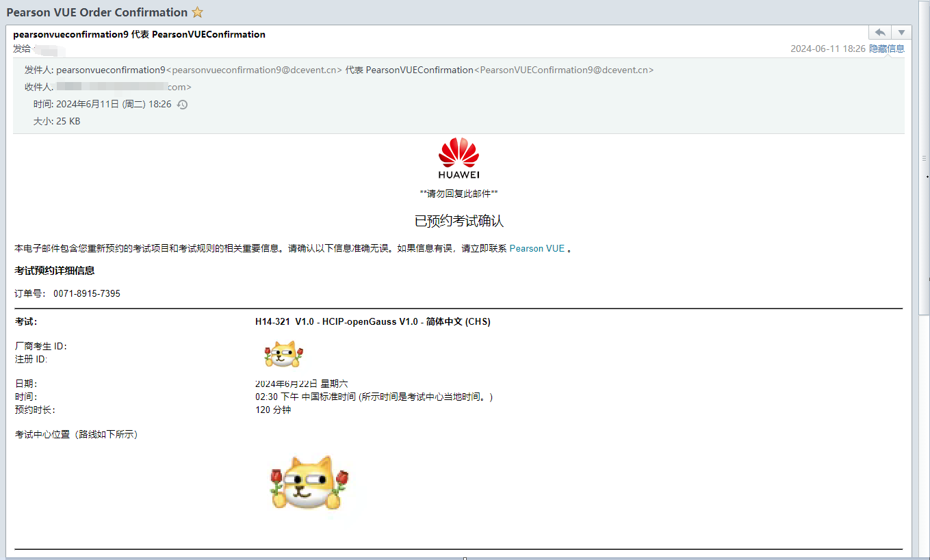930x560 pixels.
Task: Click the large cat emoji below 考试中心位置
Action: [309, 483]
